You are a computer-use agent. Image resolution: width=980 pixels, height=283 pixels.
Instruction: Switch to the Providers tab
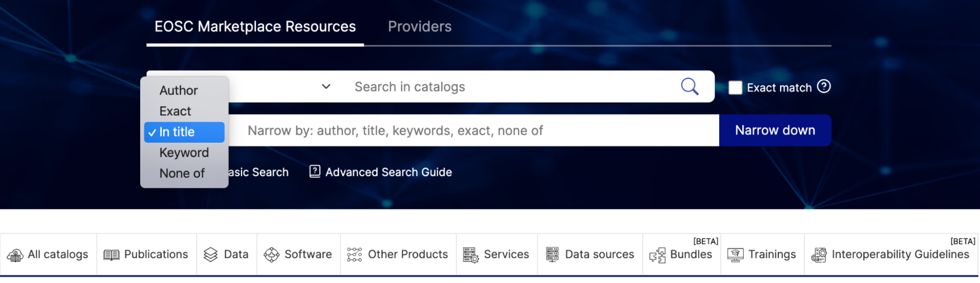click(420, 26)
